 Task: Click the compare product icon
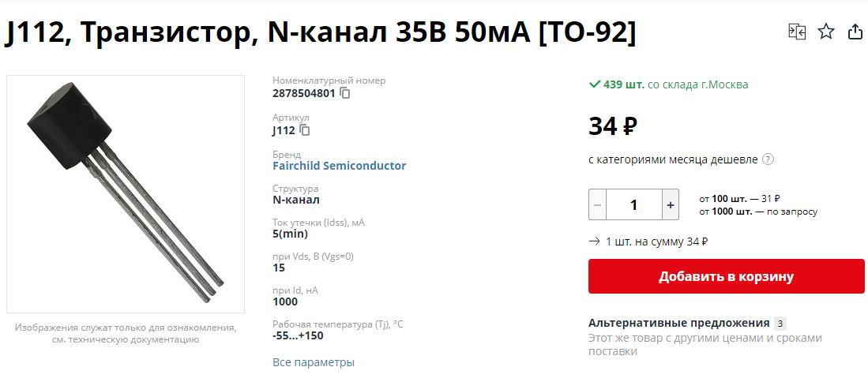[796, 32]
